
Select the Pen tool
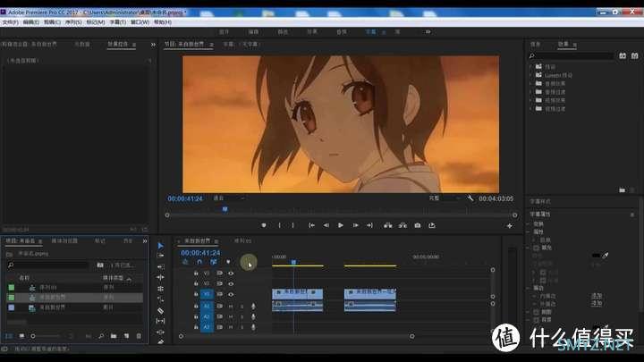pos(161,341)
